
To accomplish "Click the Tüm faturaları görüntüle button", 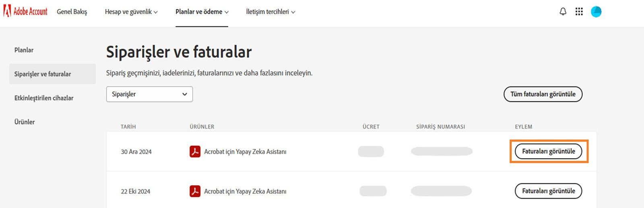I will pyautogui.click(x=543, y=94).
